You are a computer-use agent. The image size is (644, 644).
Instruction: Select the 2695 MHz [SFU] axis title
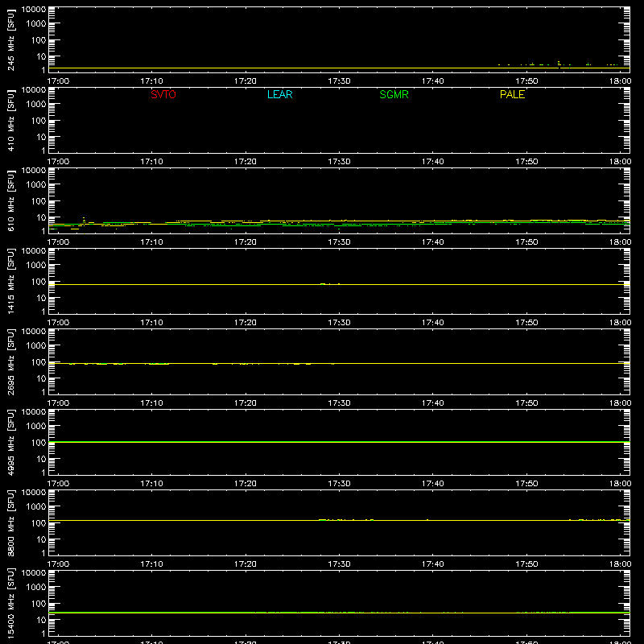click(10, 361)
